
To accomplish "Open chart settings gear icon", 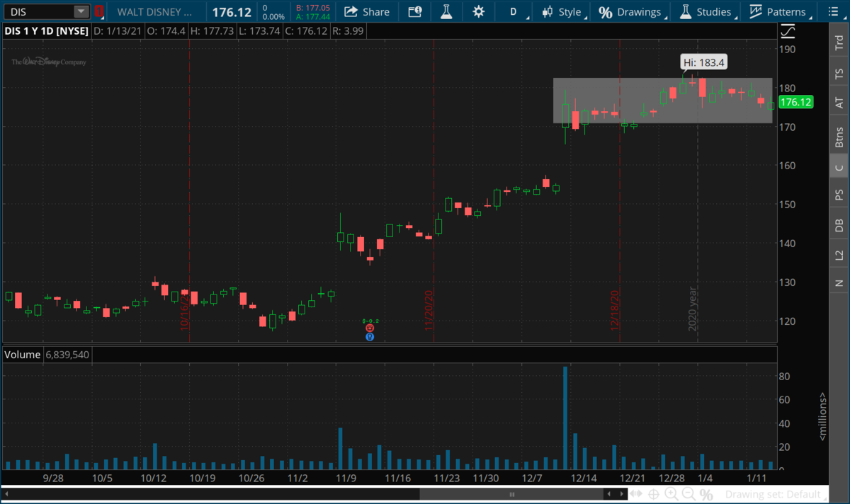I will click(x=479, y=11).
